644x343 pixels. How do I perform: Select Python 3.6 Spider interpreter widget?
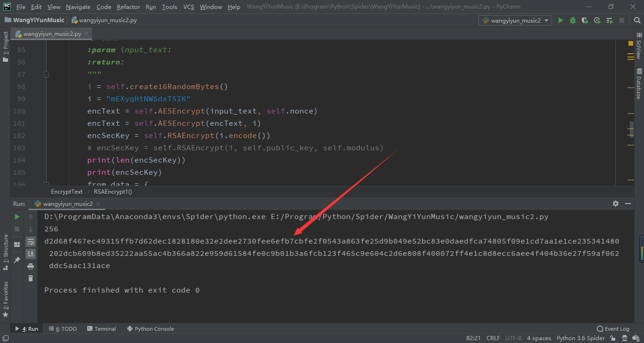point(581,338)
